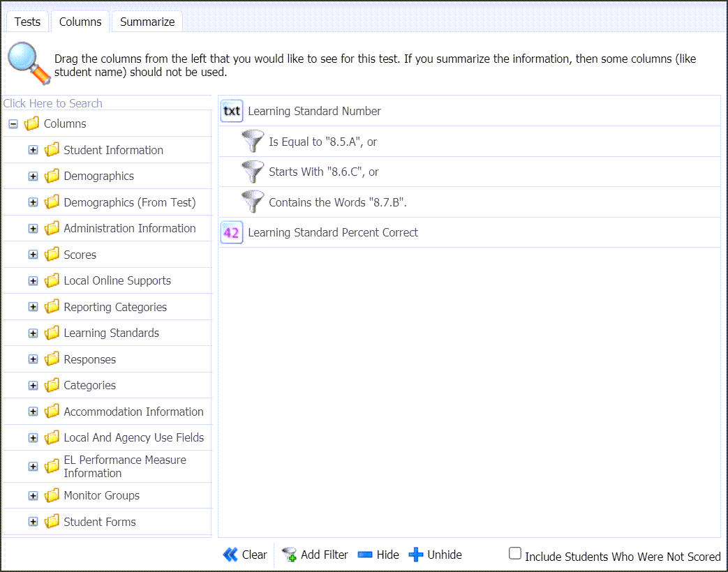This screenshot has width=728, height=572.
Task: Enable Include Students Who Were Not Scored
Action: click(515, 553)
